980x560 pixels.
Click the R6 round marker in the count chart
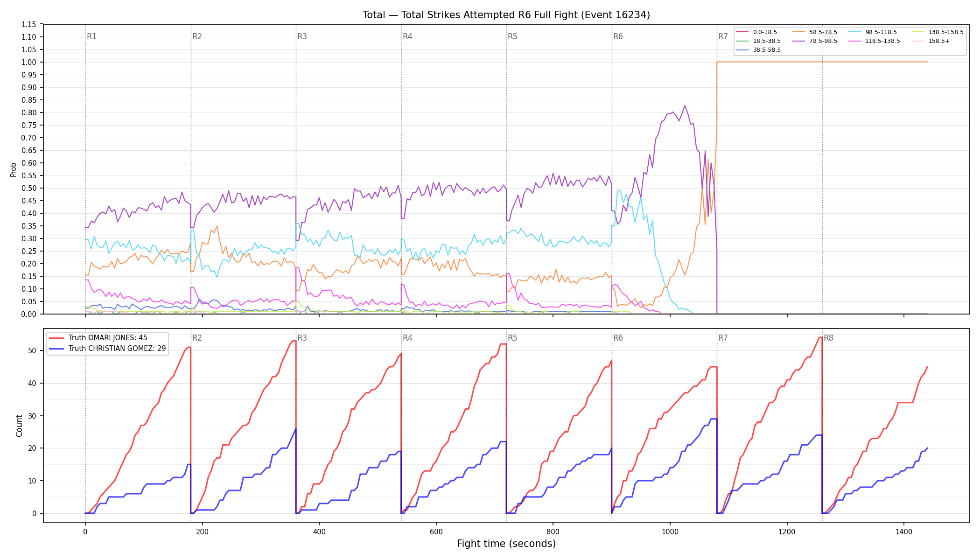(618, 338)
